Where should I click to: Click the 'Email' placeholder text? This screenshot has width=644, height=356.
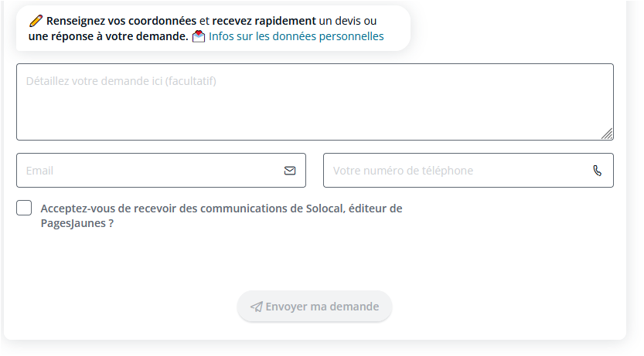[x=39, y=171]
